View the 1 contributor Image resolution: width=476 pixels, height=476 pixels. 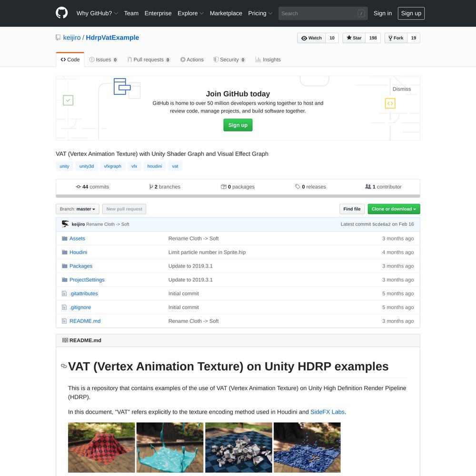pos(383,187)
